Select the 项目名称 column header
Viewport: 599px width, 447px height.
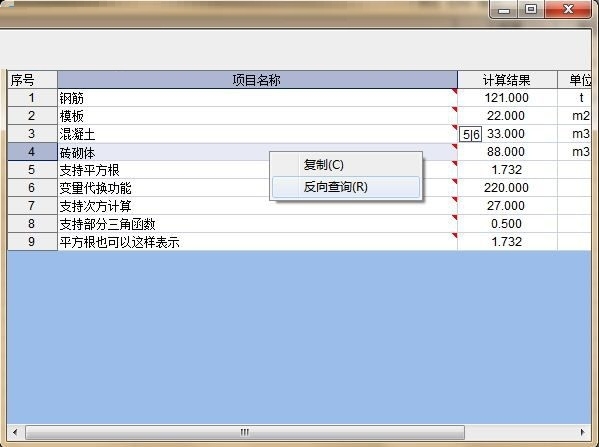point(257,80)
